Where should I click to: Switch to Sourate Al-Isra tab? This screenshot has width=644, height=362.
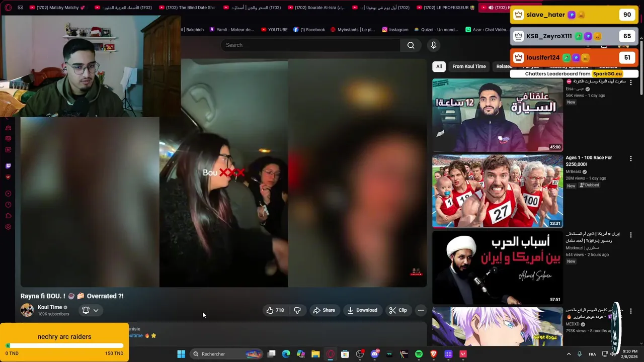pyautogui.click(x=315, y=8)
